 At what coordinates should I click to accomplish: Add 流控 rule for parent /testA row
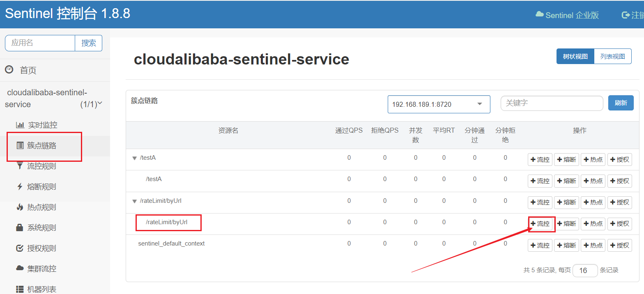click(x=540, y=159)
